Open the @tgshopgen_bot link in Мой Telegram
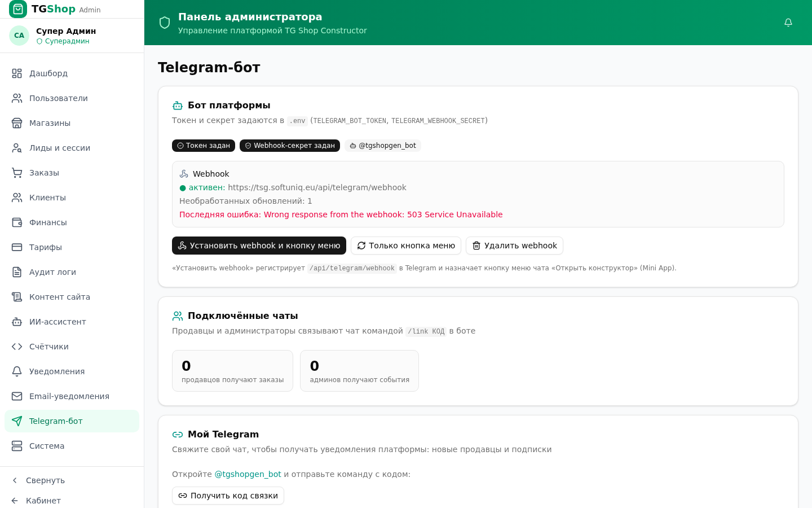 (248, 474)
